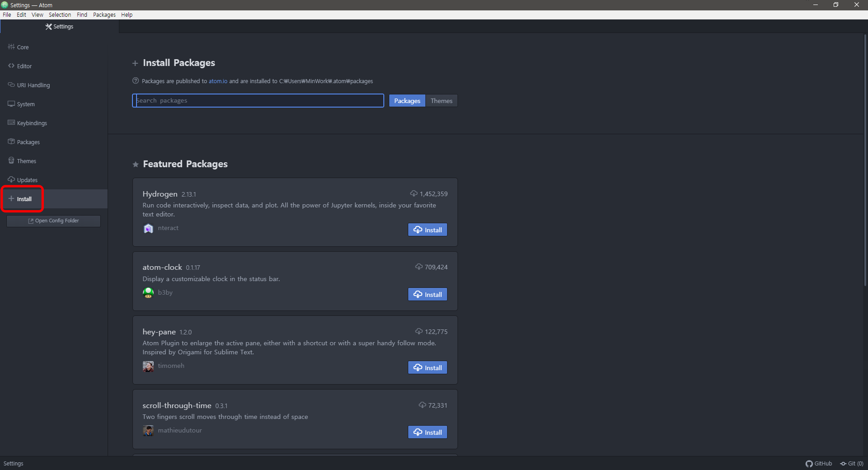Screen dimensions: 868x470
Task: Click the Settings tab
Action: click(x=59, y=27)
